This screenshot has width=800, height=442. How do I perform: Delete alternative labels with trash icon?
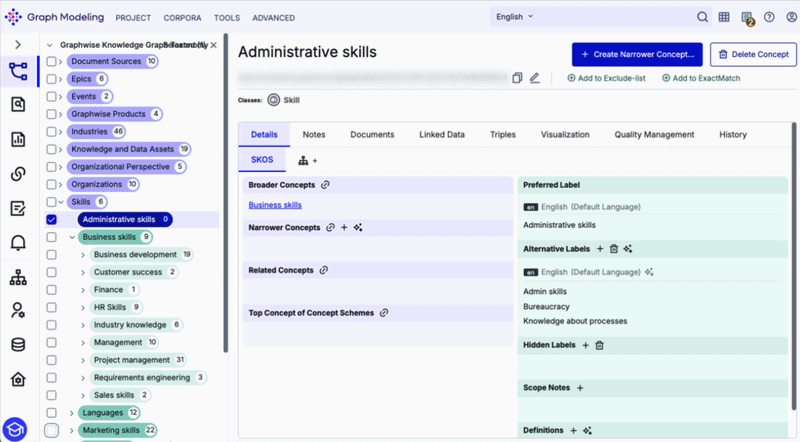click(614, 249)
